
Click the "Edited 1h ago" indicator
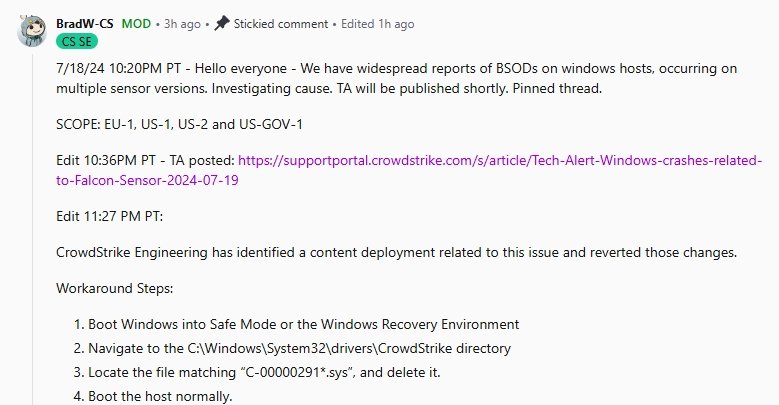381,23
